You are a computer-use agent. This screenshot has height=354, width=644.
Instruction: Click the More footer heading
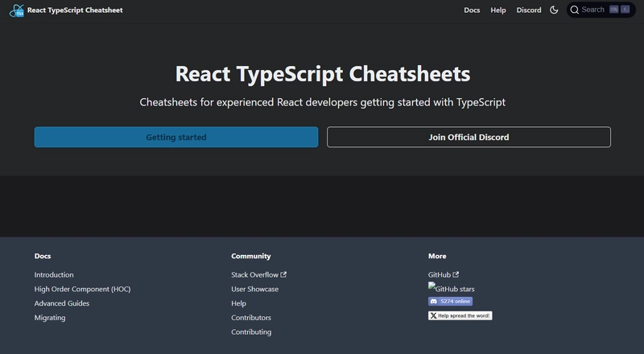click(x=437, y=257)
